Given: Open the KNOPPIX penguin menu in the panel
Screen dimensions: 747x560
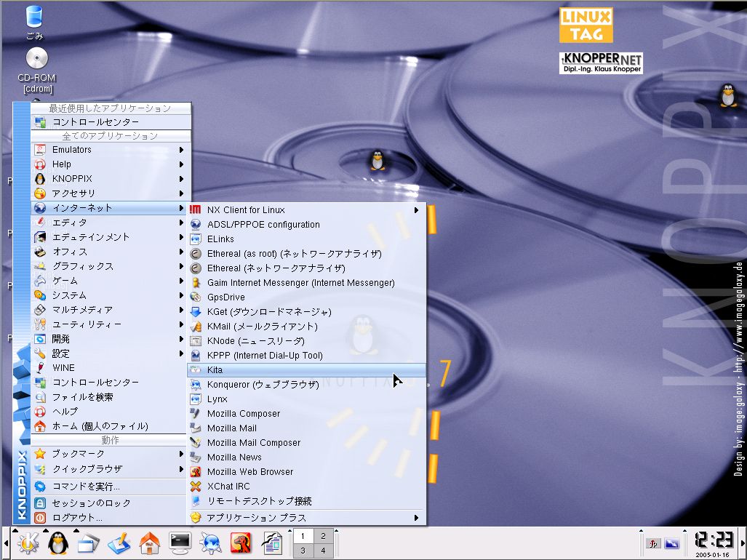Looking at the screenshot, I should (x=58, y=543).
